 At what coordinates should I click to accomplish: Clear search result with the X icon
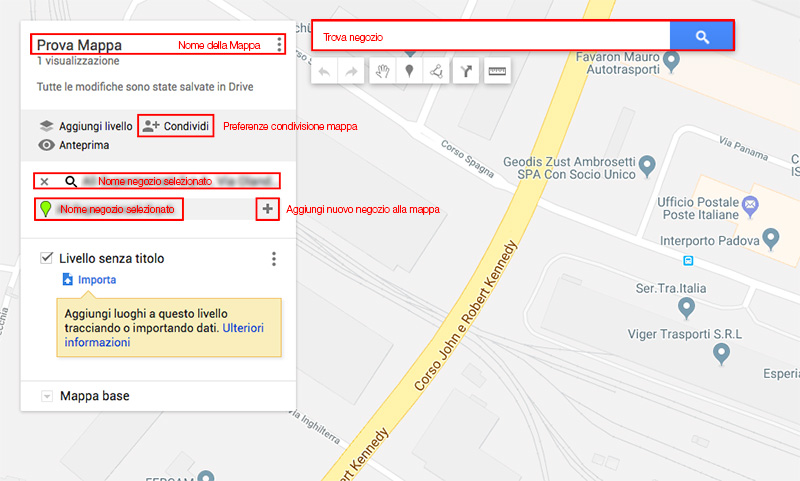pyautogui.click(x=44, y=182)
